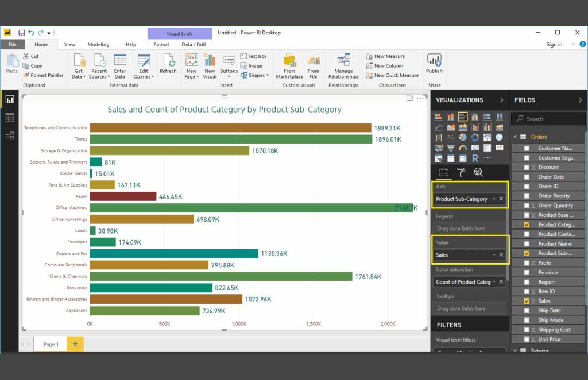
Task: Open the Analytics magnifier pane icon
Action: pyautogui.click(x=478, y=172)
